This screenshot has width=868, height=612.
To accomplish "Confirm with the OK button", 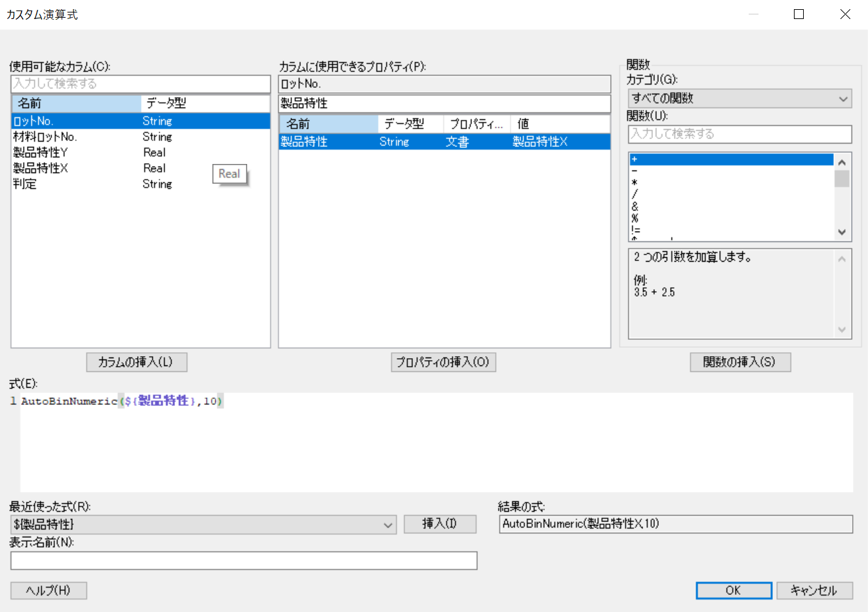I will (x=734, y=590).
